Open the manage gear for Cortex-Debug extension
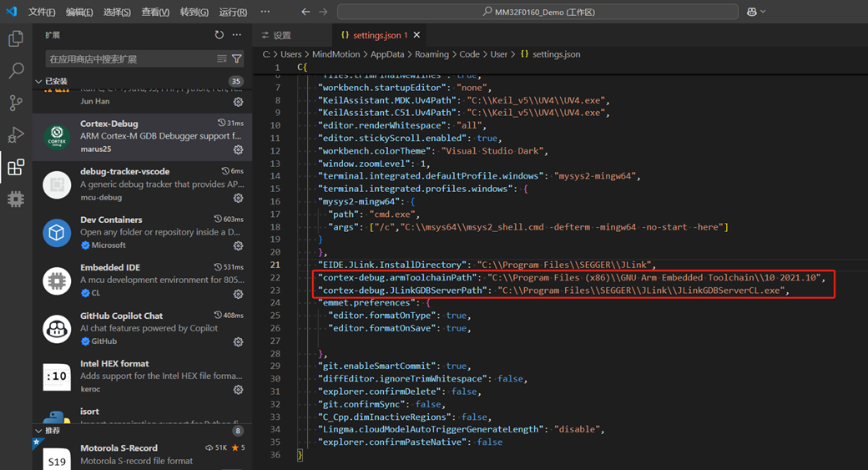Viewport: 868px width, 470px height. coord(238,150)
